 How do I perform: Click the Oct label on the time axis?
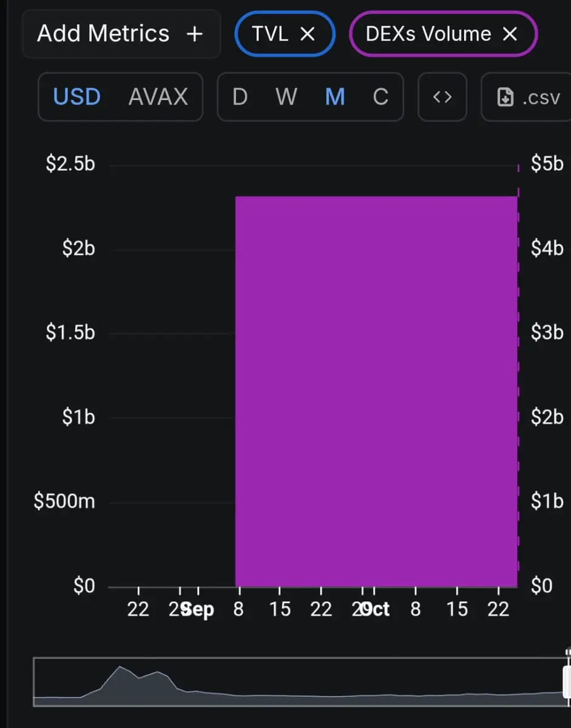tap(377, 609)
